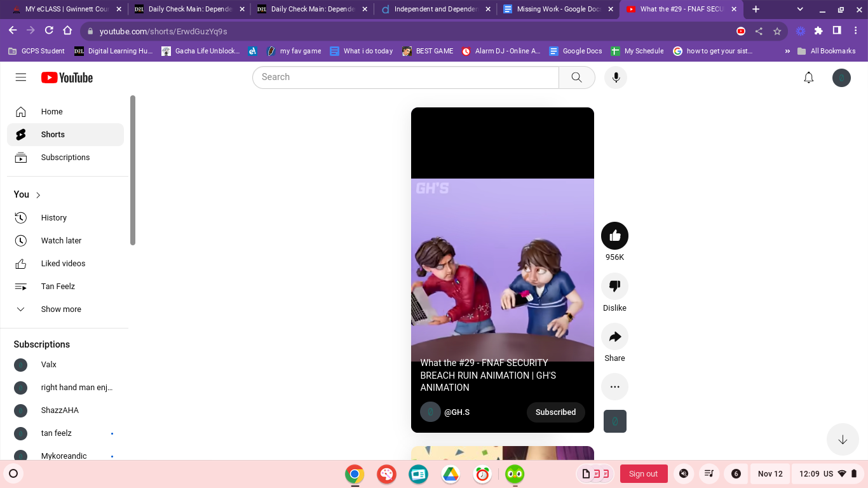Open Chrome three-dot menu
The width and height of the screenshot is (868, 488).
[855, 30]
